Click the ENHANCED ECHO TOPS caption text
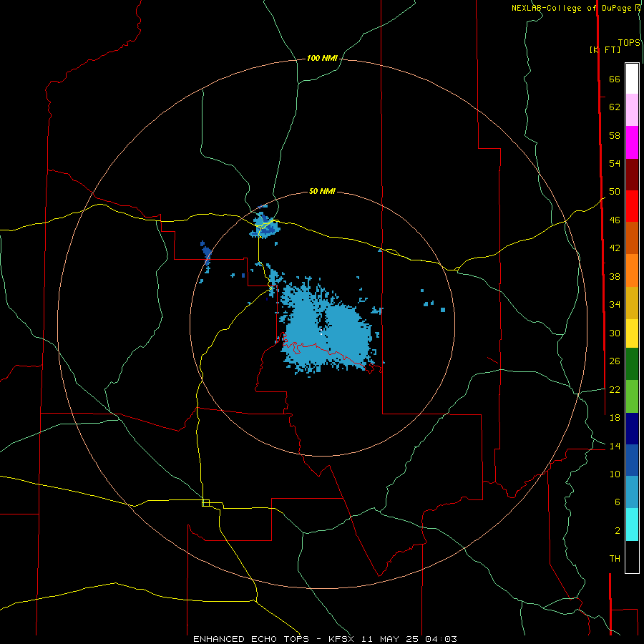644x644 pixels. click(251, 639)
